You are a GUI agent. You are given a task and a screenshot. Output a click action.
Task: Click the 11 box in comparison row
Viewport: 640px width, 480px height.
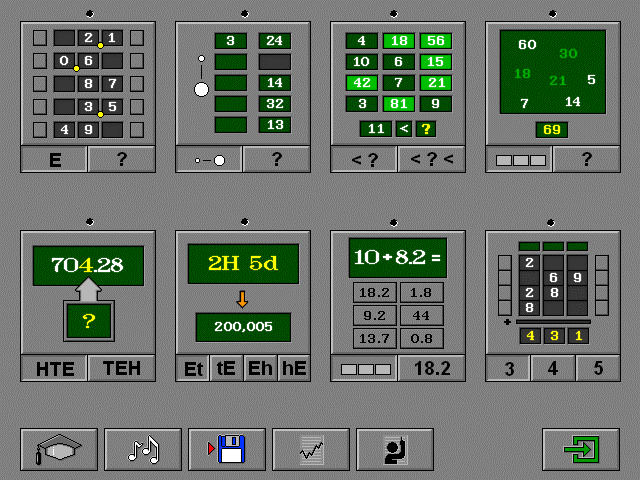[x=376, y=129]
